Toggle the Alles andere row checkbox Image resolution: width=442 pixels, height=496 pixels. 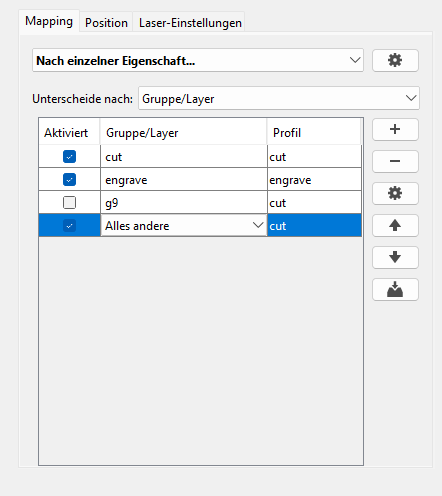69,226
